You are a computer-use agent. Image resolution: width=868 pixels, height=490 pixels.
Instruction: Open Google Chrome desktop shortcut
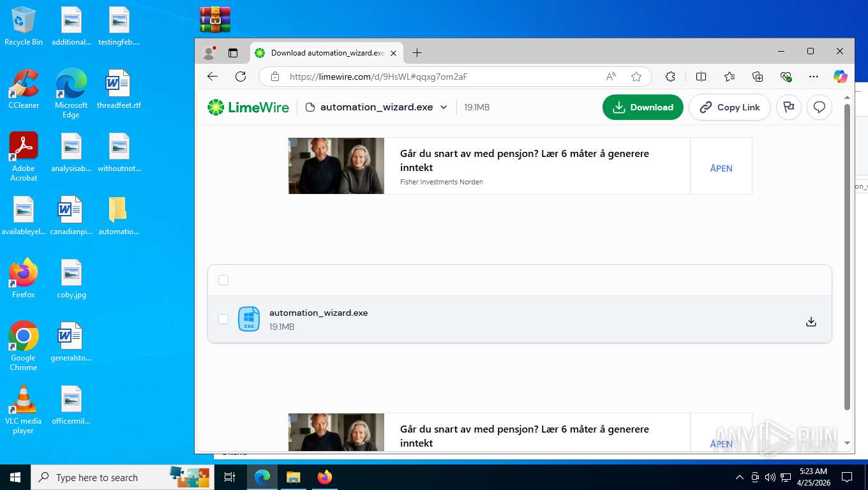[24, 346]
